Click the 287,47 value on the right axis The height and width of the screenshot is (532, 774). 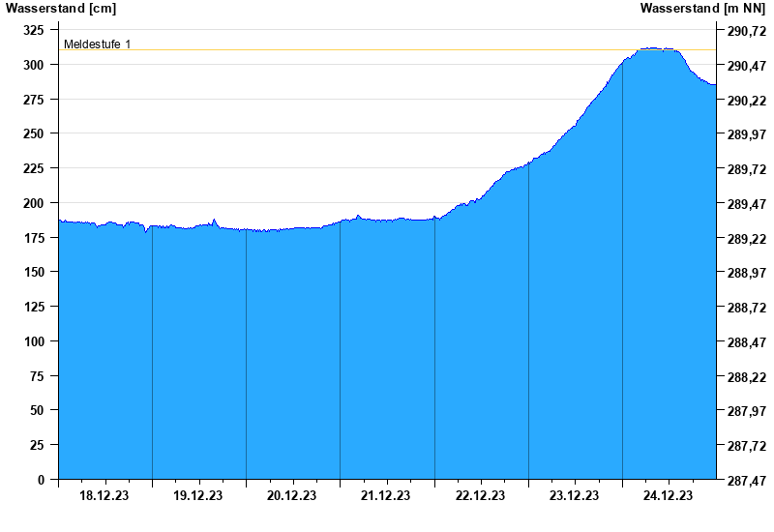click(745, 481)
